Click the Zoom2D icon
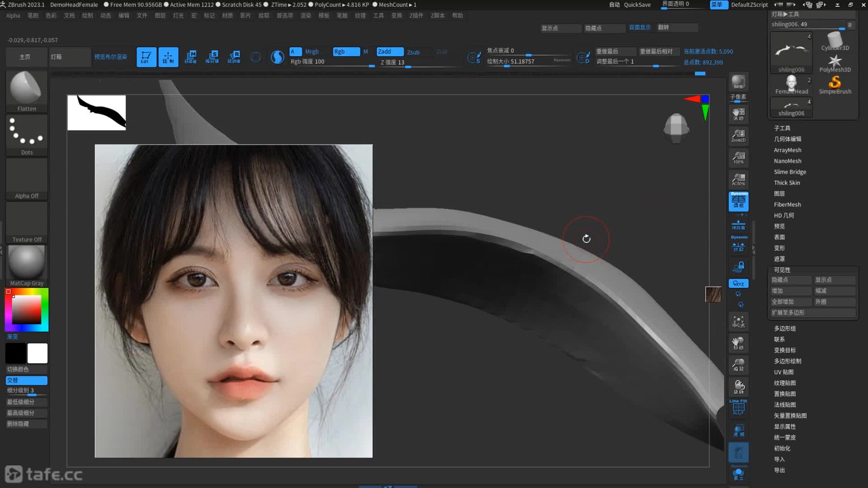 click(x=738, y=136)
